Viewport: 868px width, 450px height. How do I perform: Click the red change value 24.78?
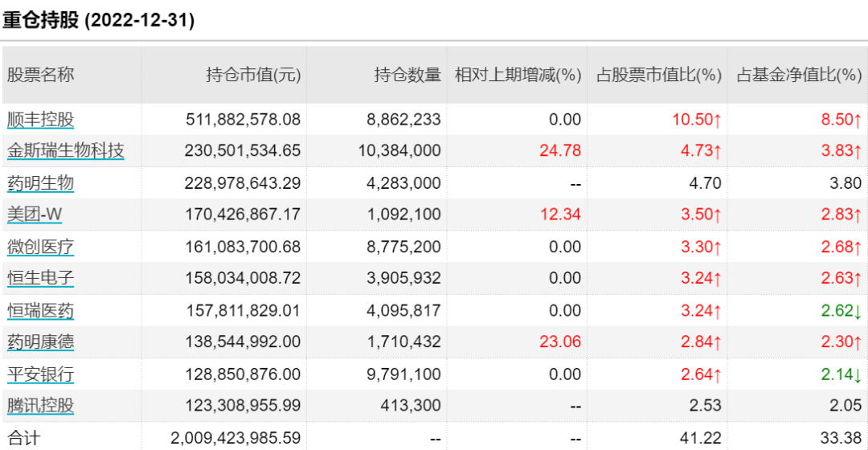pyautogui.click(x=560, y=150)
